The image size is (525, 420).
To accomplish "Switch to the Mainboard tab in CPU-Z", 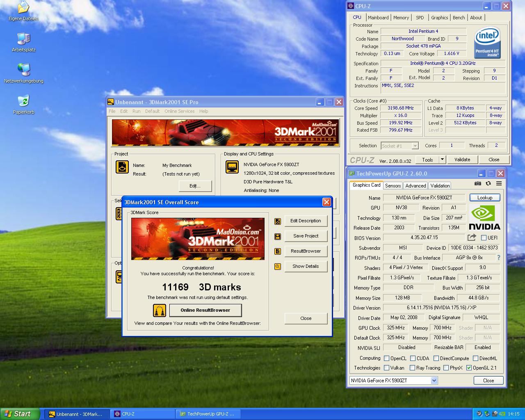I will click(378, 18).
